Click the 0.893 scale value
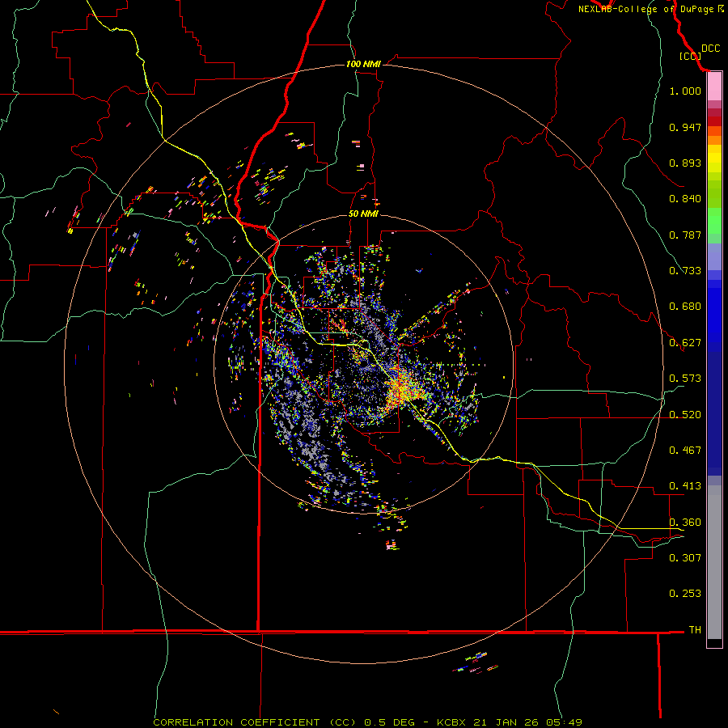This screenshot has height=728, width=728. coord(685,163)
